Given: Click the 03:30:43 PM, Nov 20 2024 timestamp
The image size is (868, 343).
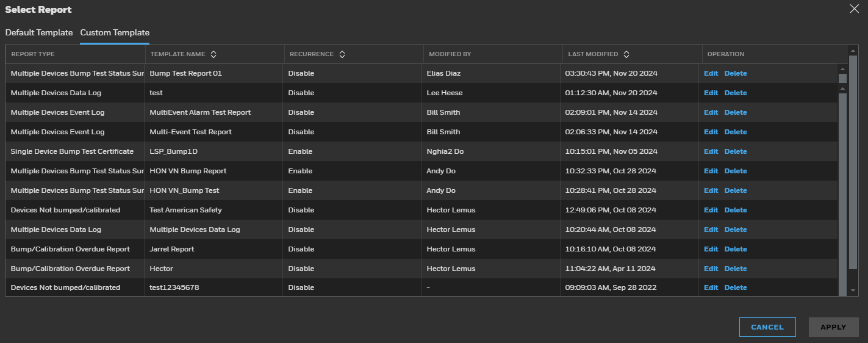Looking at the screenshot, I should click(611, 73).
